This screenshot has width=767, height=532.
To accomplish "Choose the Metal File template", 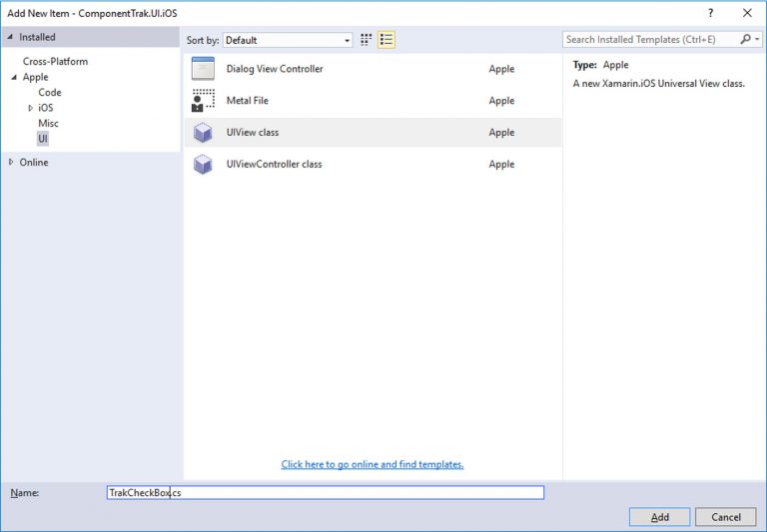I will tap(373, 100).
